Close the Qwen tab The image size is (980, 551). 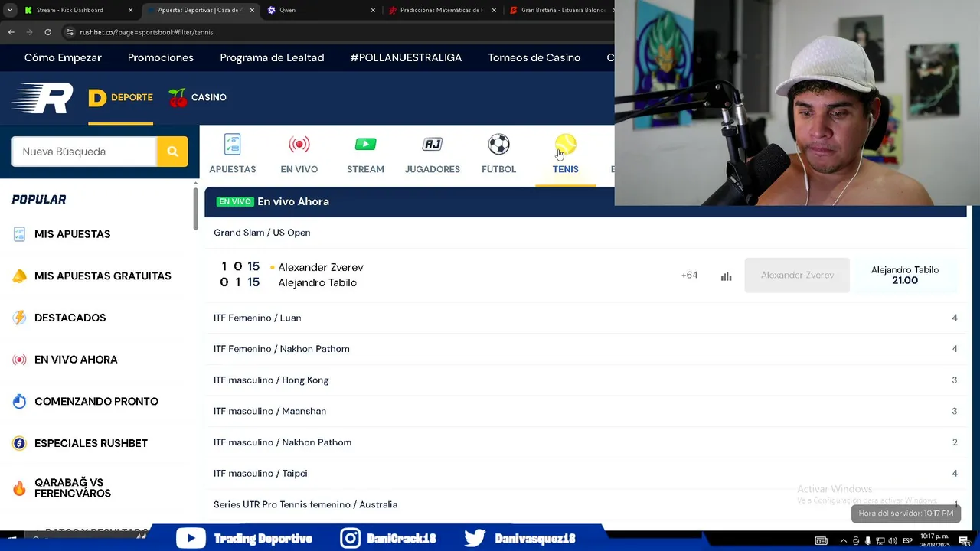click(373, 10)
